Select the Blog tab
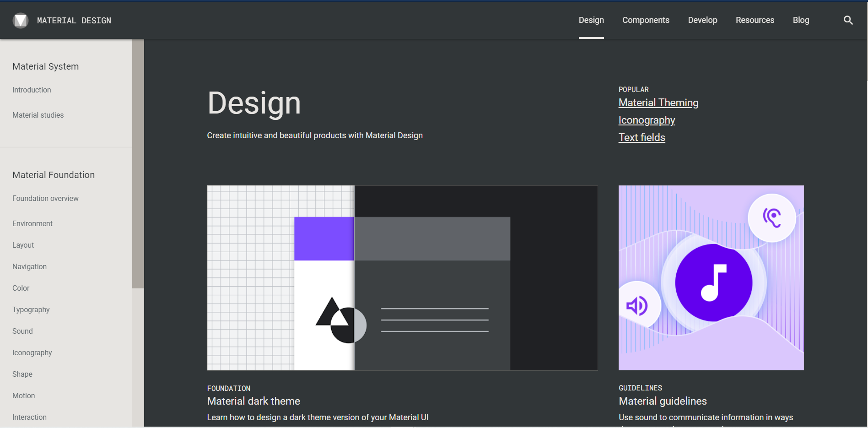Image resolution: width=868 pixels, height=428 pixels. pyautogui.click(x=801, y=20)
